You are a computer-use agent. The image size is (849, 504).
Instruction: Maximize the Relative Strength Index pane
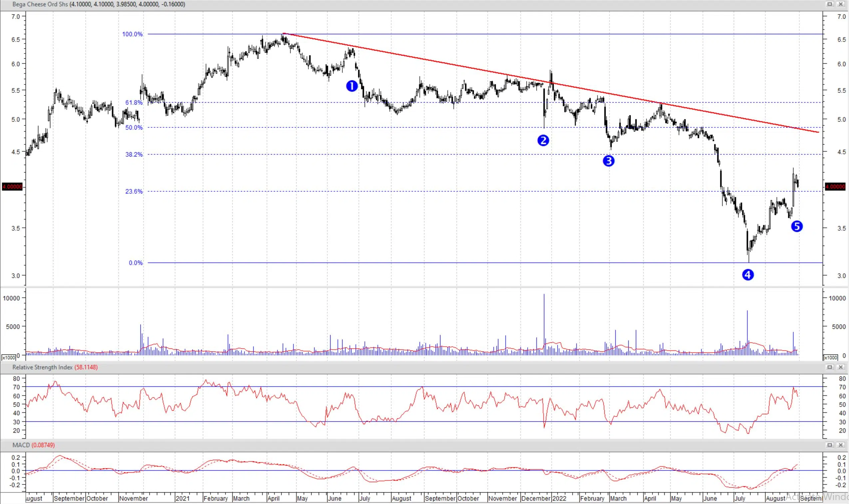click(x=829, y=367)
